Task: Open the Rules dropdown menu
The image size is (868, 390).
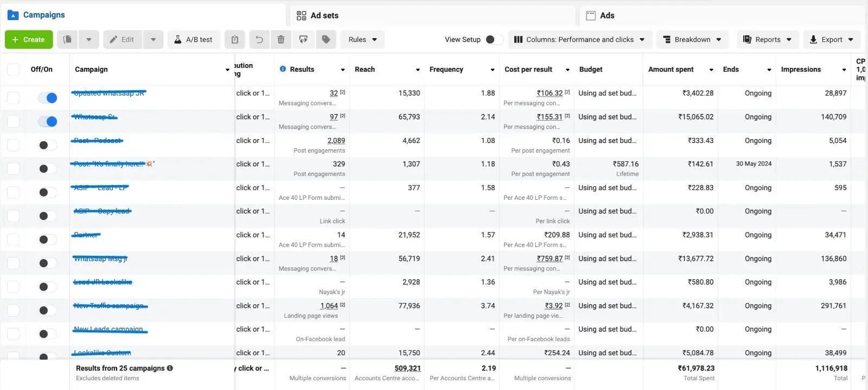Action: pos(362,40)
